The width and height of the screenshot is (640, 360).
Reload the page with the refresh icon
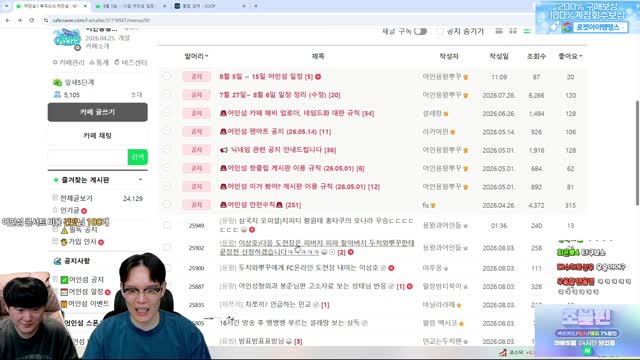[31, 20]
